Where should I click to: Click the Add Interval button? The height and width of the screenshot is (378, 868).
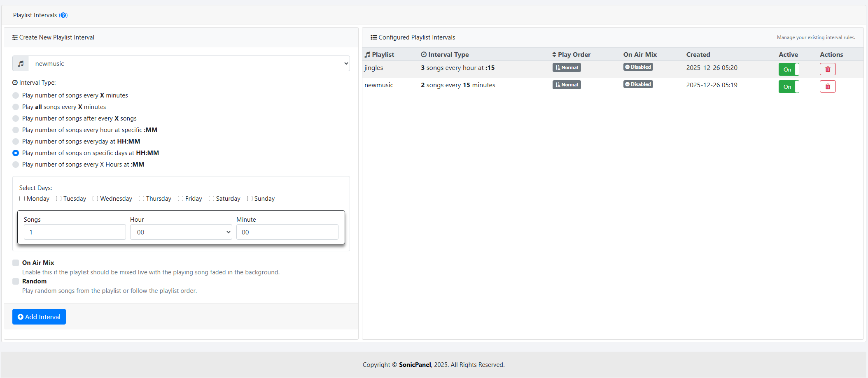tap(39, 317)
